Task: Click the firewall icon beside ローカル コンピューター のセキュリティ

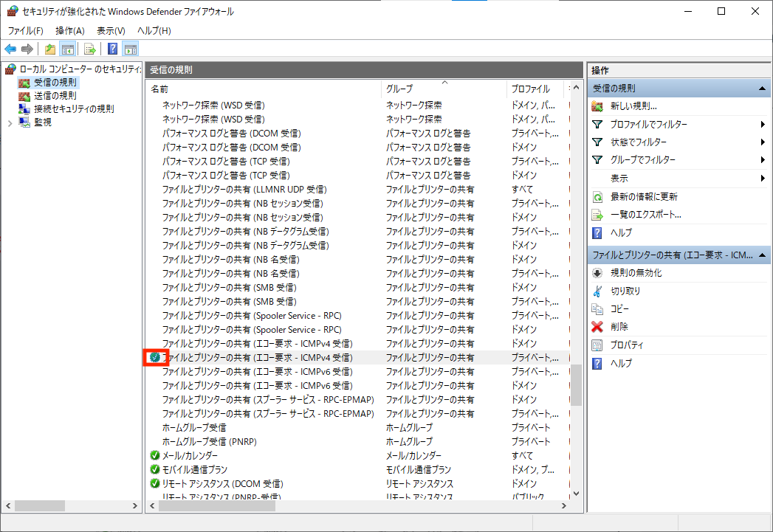Action: [x=10, y=69]
